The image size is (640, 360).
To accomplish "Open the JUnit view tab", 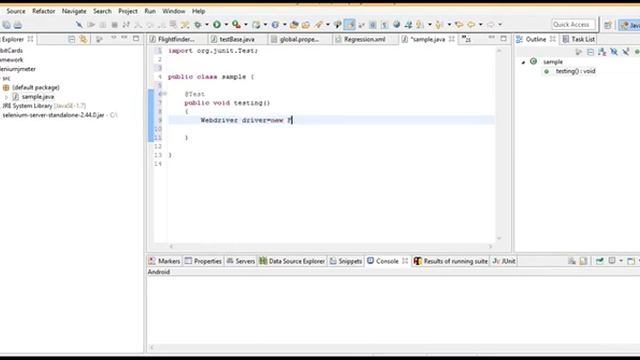I will [x=504, y=261].
